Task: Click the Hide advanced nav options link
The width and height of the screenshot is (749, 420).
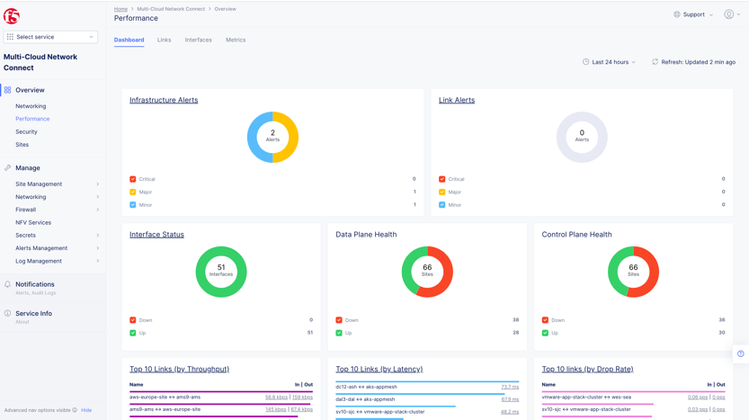Action: 86,410
